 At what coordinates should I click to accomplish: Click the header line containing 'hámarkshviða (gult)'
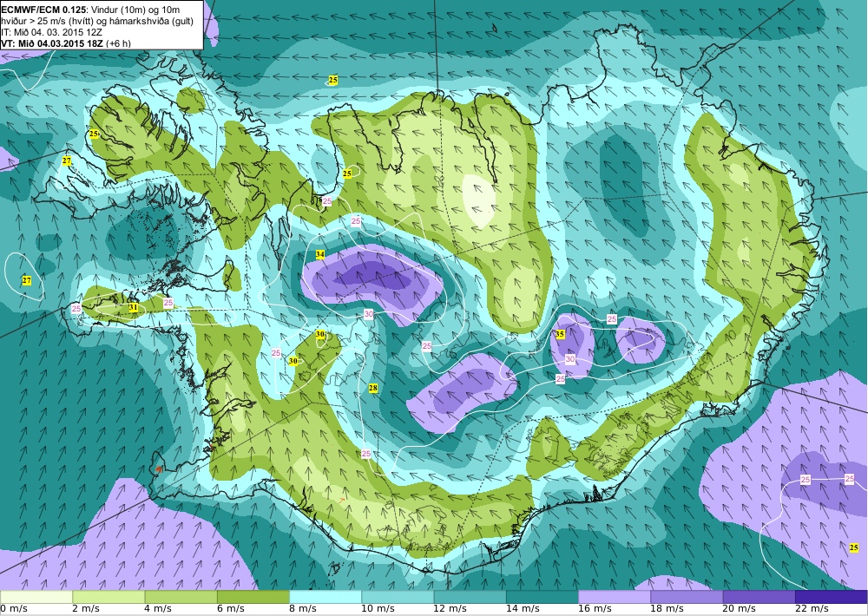pyautogui.click(x=97, y=21)
